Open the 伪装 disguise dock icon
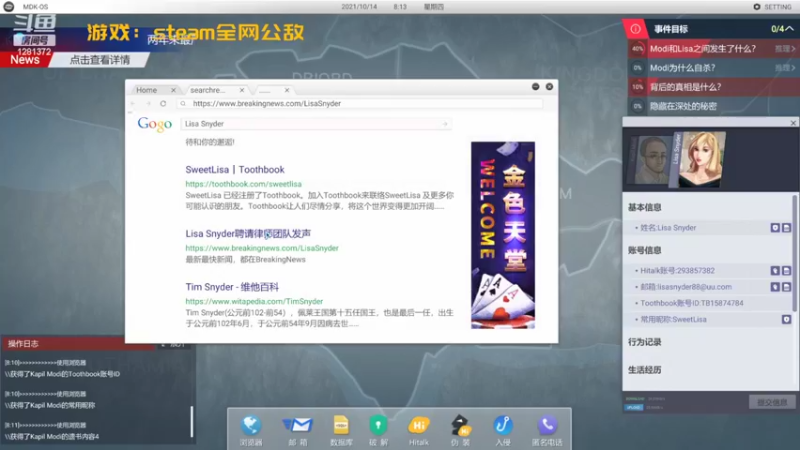This screenshot has width=800, height=450. 460,430
